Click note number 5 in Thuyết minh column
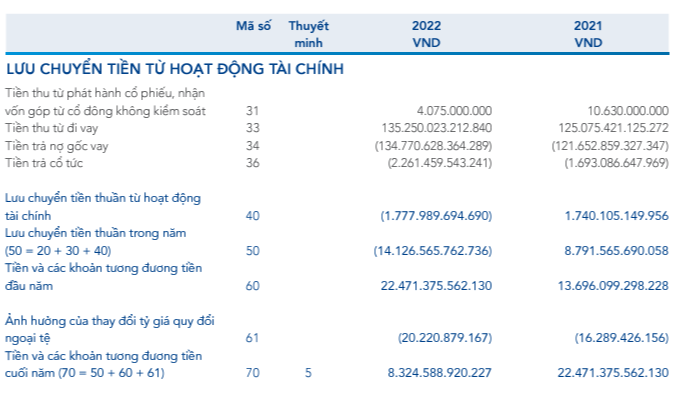This screenshot has height=408, width=685. click(309, 373)
